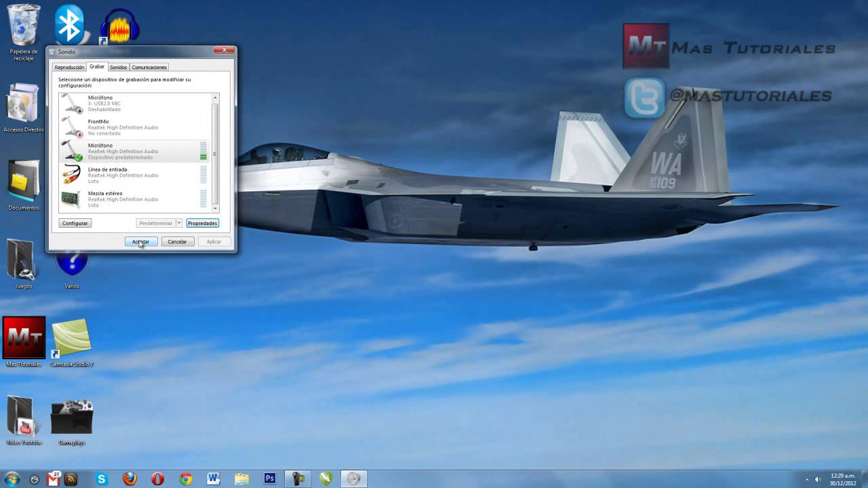Image resolution: width=868 pixels, height=488 pixels.
Task: Open Propiedades for the selected device
Action: (202, 223)
